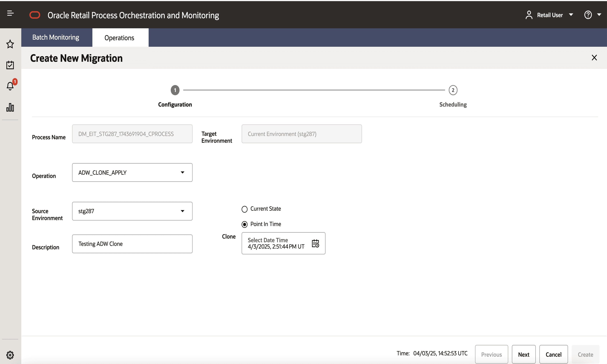Click the Description field Testing ADW Clone

click(x=132, y=244)
